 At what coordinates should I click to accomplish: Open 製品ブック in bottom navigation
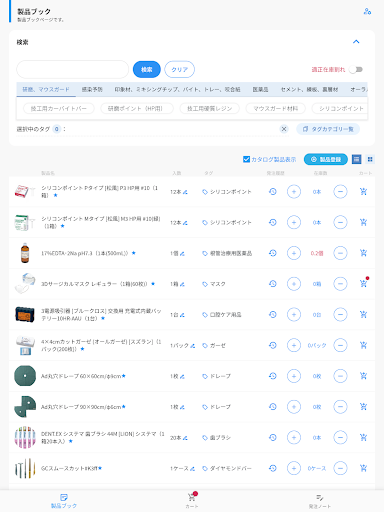(x=64, y=501)
